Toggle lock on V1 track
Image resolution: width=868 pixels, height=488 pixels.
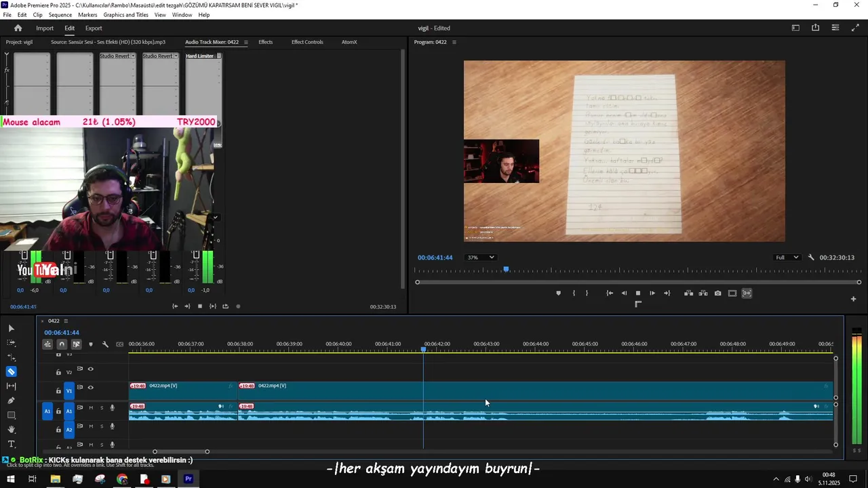point(58,391)
